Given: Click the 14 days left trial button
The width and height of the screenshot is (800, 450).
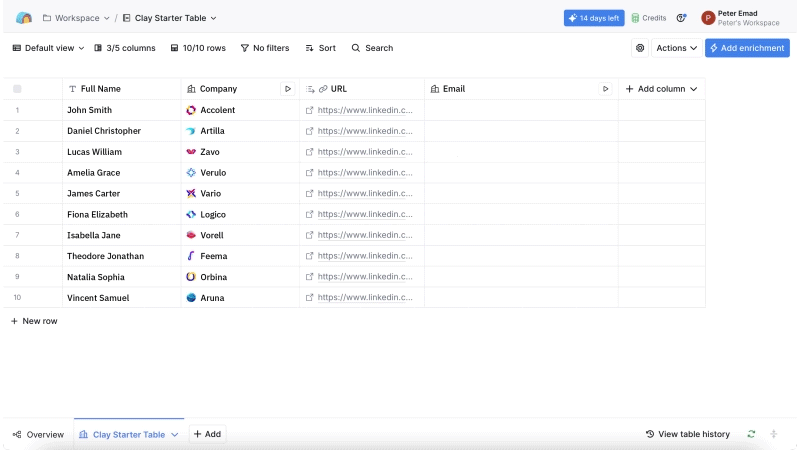Looking at the screenshot, I should (594, 18).
